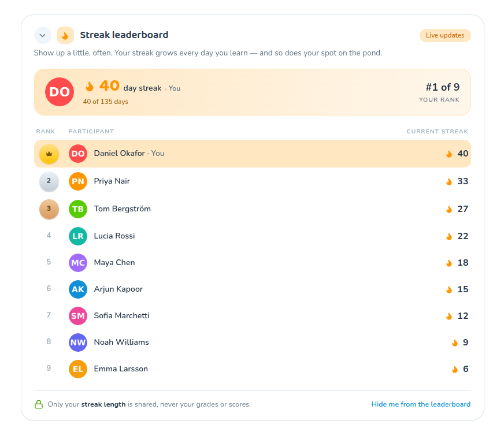Click the Current Streak column header
The width and height of the screenshot is (504, 428).
(x=437, y=132)
